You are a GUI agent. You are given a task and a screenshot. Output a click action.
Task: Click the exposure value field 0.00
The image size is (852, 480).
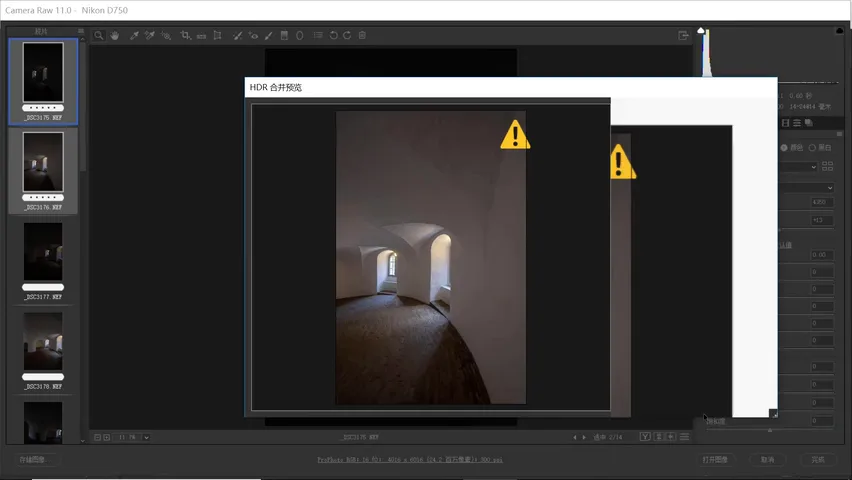pyautogui.click(x=821, y=255)
